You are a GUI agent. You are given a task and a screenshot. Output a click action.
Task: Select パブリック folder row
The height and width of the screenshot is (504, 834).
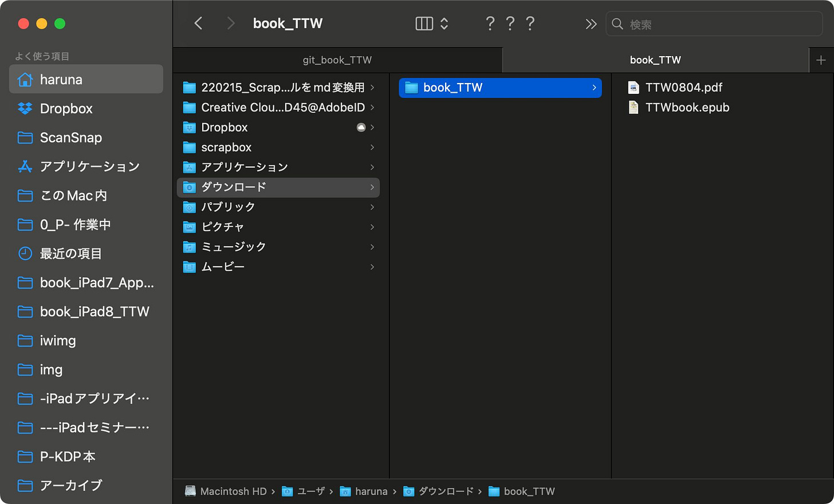pyautogui.click(x=278, y=207)
